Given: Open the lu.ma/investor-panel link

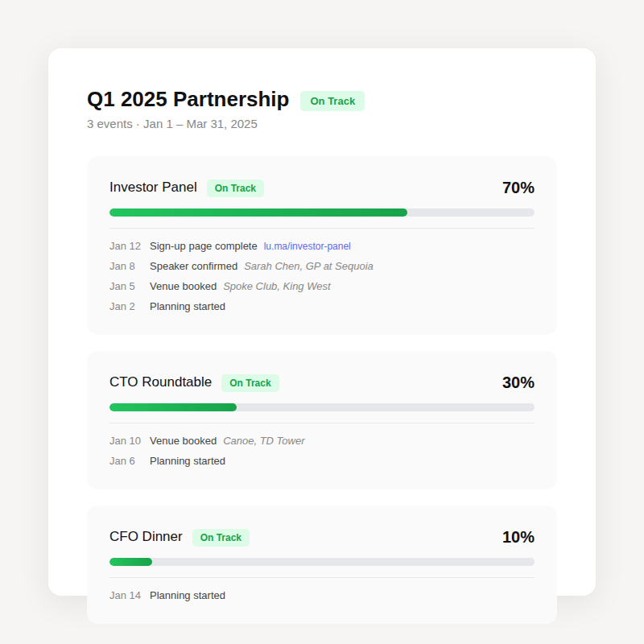Looking at the screenshot, I should 307,246.
